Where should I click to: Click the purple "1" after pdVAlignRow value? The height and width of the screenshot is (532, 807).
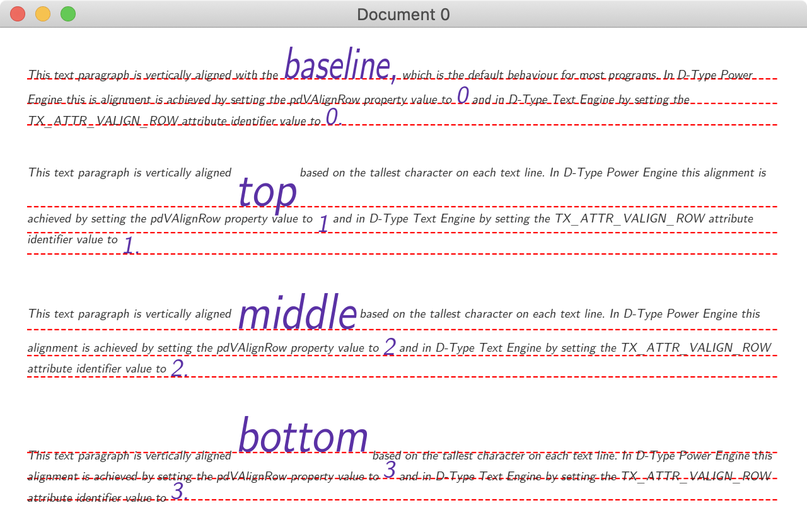[x=323, y=224]
